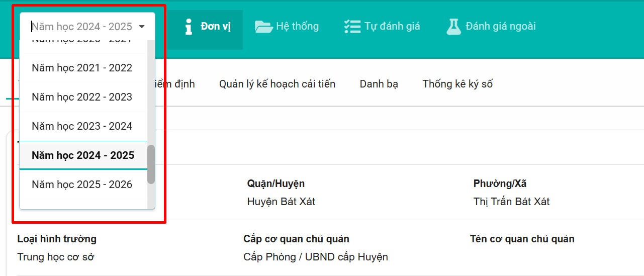This screenshot has width=644, height=276.
Task: Select Năm học 2021 - 2022 option
Action: [82, 68]
